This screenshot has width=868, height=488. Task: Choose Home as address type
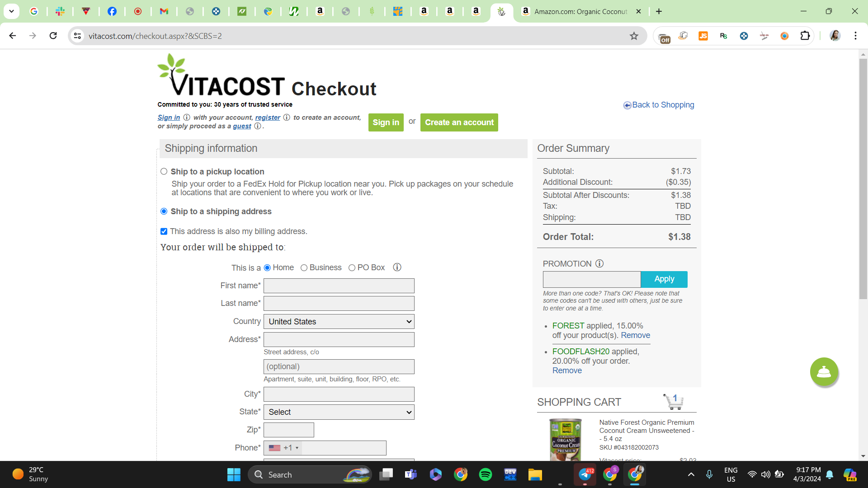(267, 268)
